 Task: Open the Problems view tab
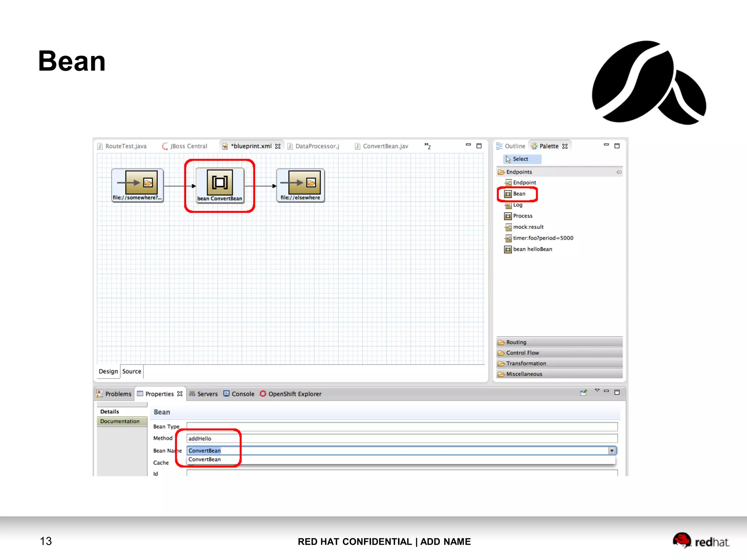click(114, 394)
